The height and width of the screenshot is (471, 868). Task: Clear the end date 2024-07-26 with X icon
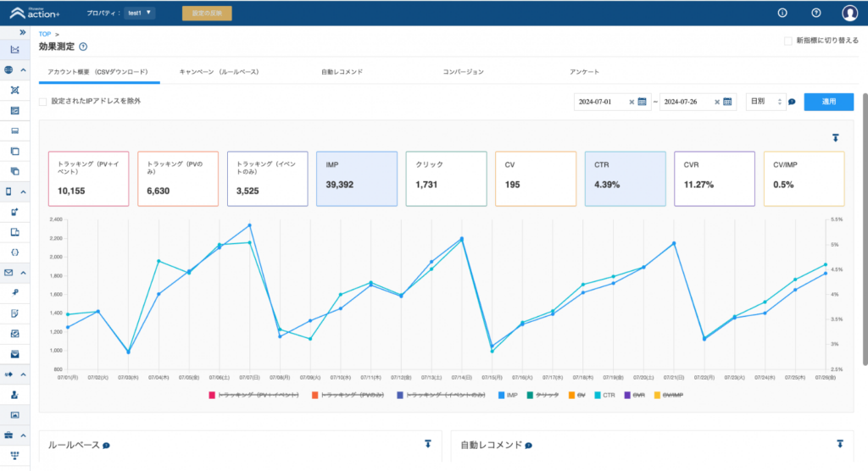click(x=717, y=102)
